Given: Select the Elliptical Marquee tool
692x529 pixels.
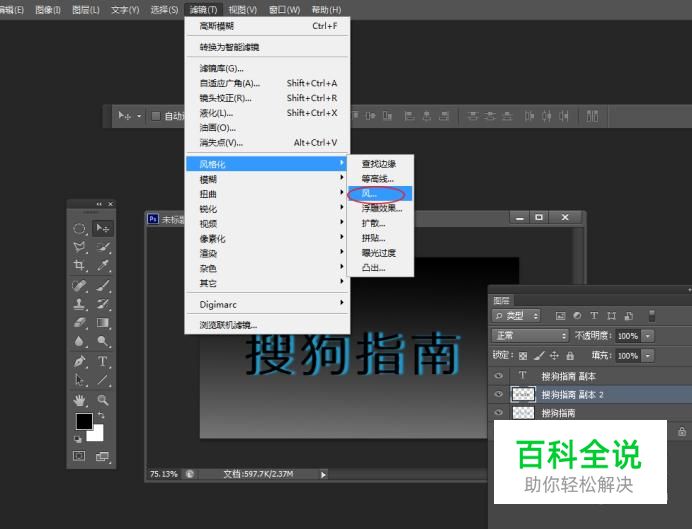Looking at the screenshot, I should (x=79, y=228).
